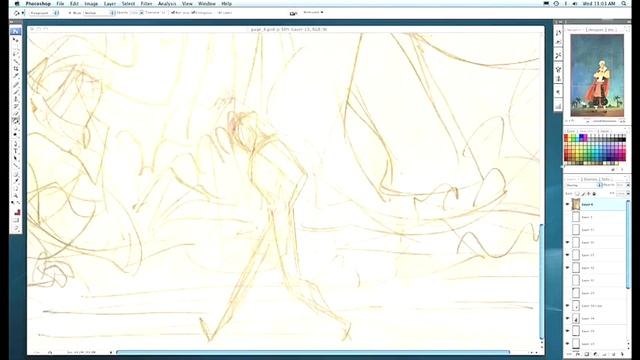Select the Move tool
Image resolution: width=640 pixels, height=360 pixels.
coord(16,40)
